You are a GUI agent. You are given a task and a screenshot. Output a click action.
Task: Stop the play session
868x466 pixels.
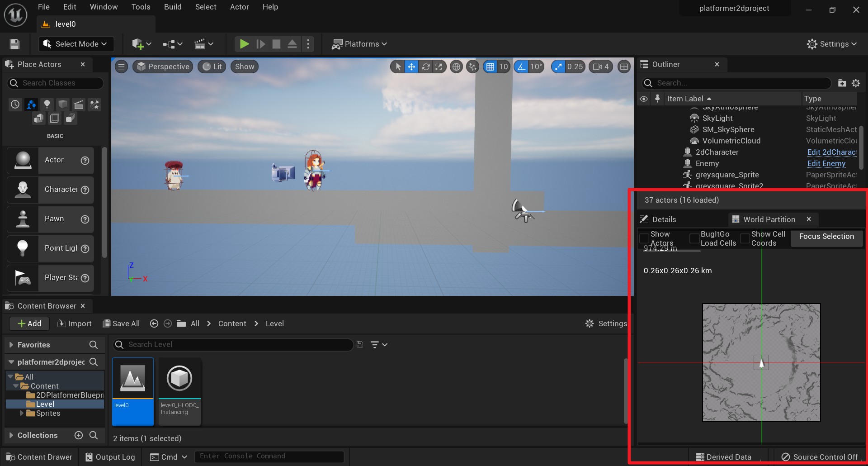[x=276, y=44]
